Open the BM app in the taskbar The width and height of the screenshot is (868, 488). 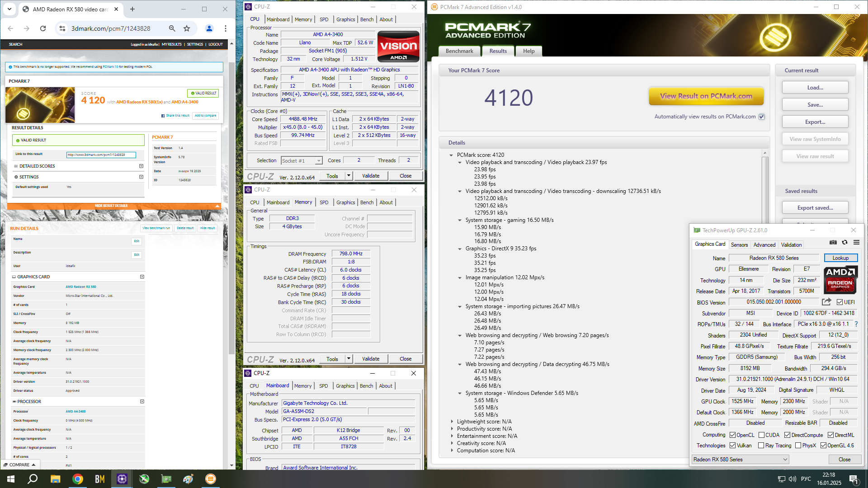point(99,479)
